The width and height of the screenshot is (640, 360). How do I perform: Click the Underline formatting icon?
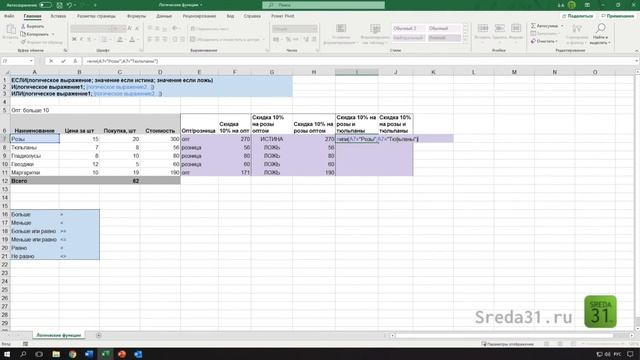(x=88, y=40)
